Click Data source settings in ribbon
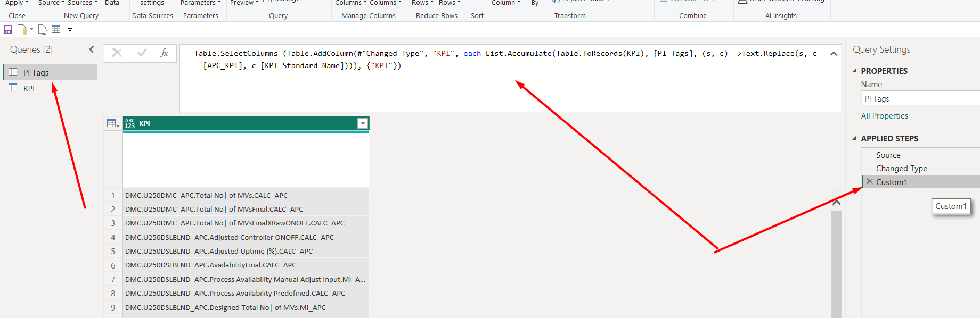 [152, 3]
